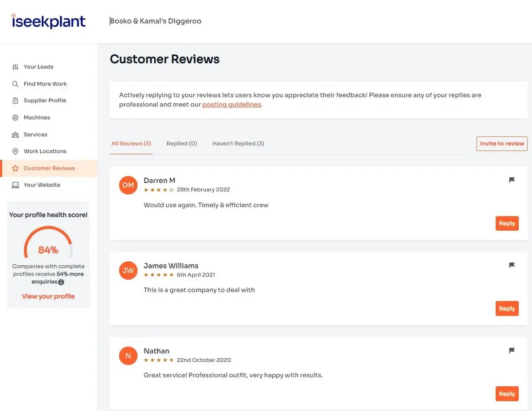Click the date 22nd October 2020
This screenshot has width=532, height=411.
tap(204, 360)
